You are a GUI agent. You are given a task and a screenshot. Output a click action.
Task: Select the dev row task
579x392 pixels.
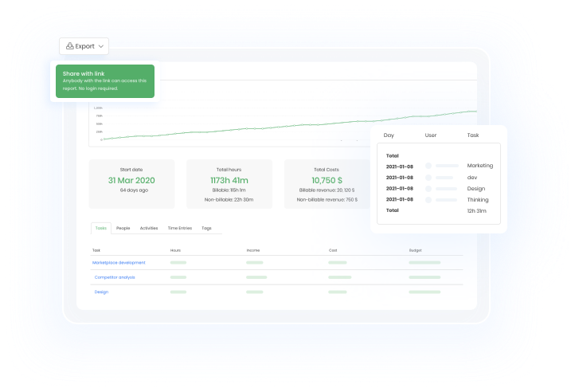(472, 178)
